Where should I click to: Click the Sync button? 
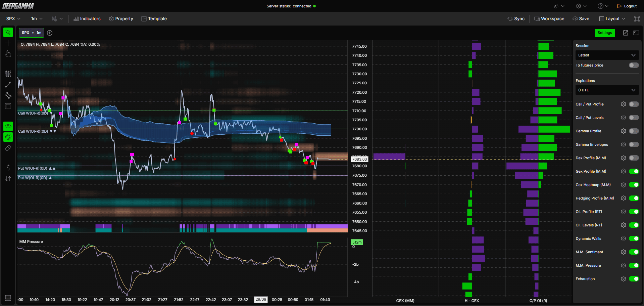(x=516, y=19)
